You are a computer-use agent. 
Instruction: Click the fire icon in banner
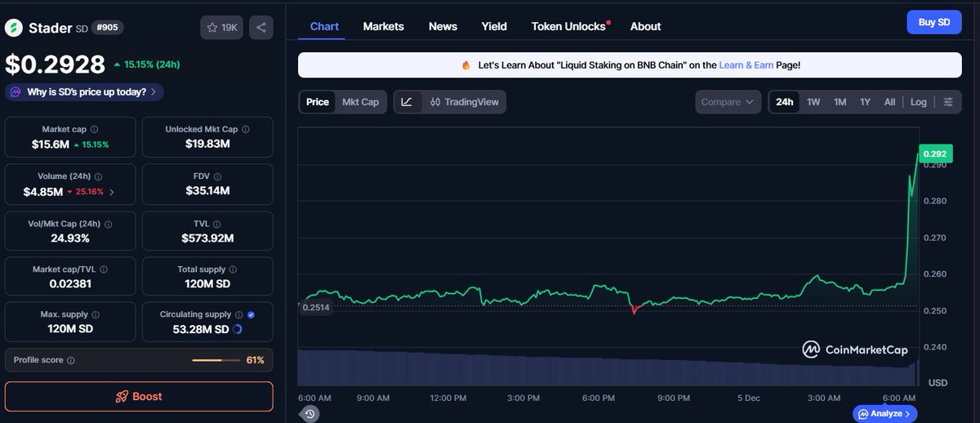(x=465, y=65)
